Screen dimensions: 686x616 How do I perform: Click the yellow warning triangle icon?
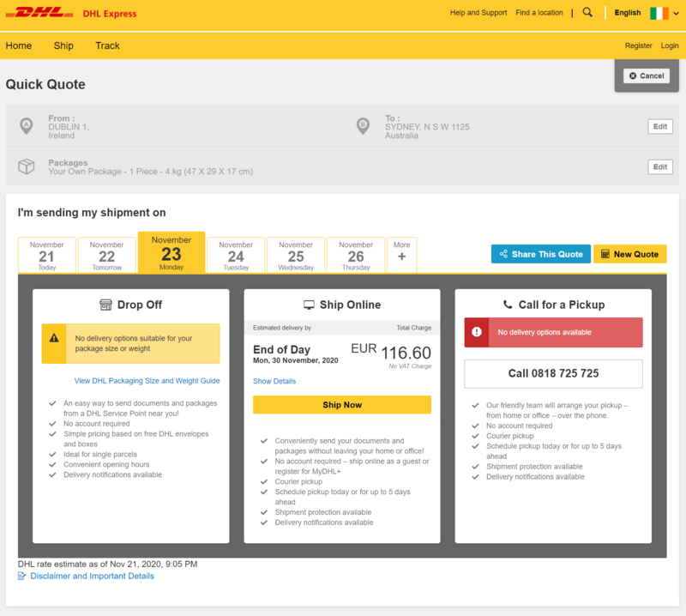[54, 338]
